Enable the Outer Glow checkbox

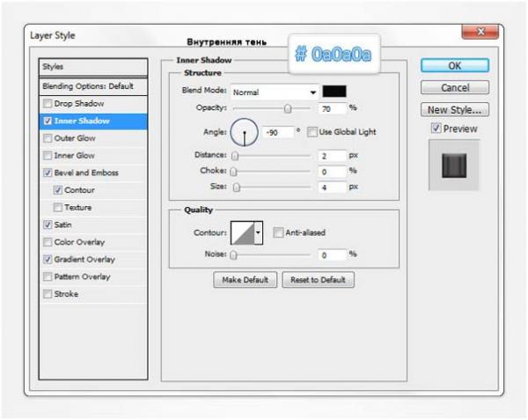48,138
